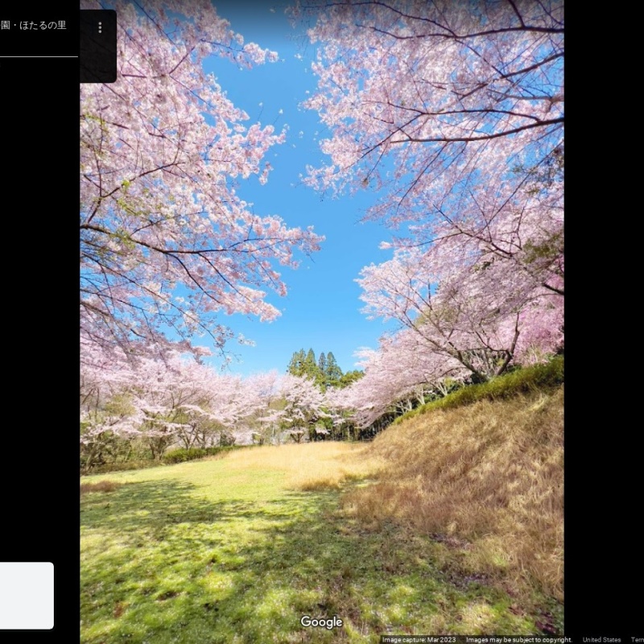Click the pink blossom tree on right slope
Image resolution: width=644 pixels, height=644 pixels.
pos(483,314)
